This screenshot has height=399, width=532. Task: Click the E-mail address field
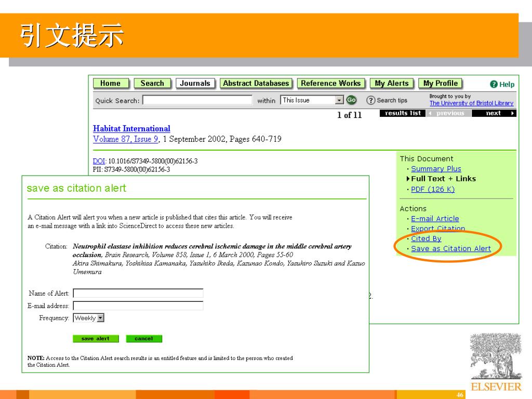(x=138, y=305)
